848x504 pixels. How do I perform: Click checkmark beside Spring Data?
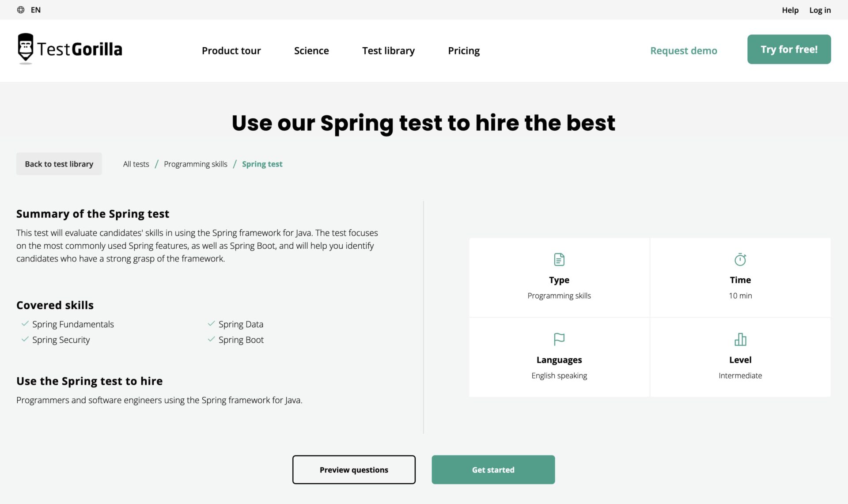click(x=212, y=324)
